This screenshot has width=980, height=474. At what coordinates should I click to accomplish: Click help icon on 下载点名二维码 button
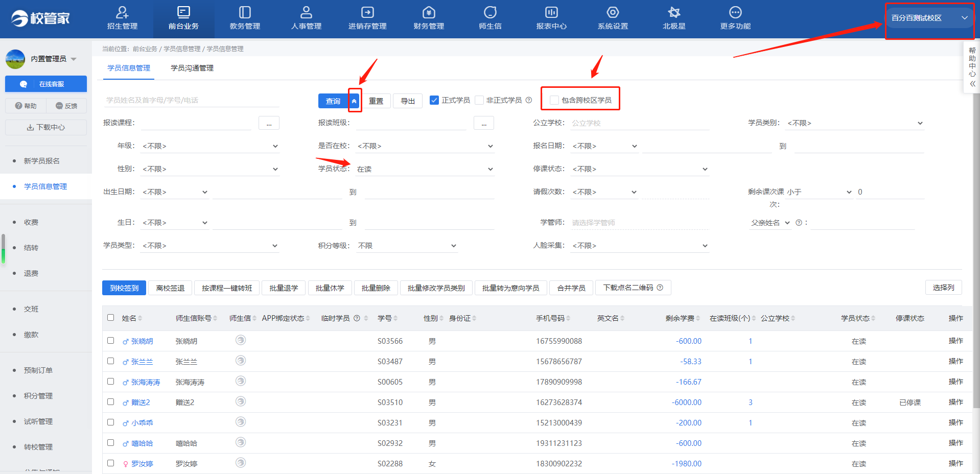[660, 288]
